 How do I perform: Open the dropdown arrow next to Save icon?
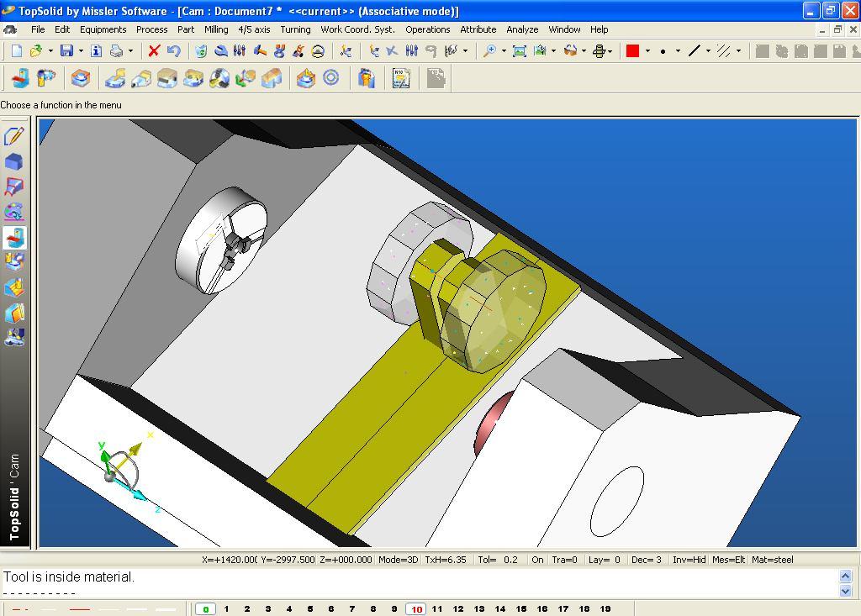coord(81,51)
